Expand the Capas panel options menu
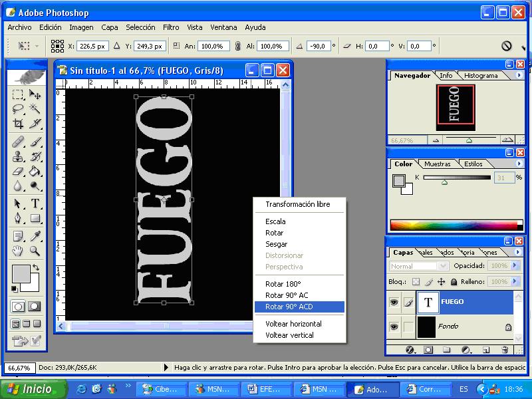 (x=519, y=252)
